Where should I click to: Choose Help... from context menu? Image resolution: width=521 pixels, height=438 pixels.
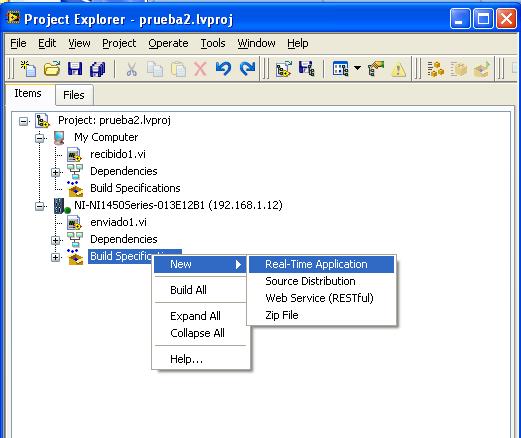(199, 359)
